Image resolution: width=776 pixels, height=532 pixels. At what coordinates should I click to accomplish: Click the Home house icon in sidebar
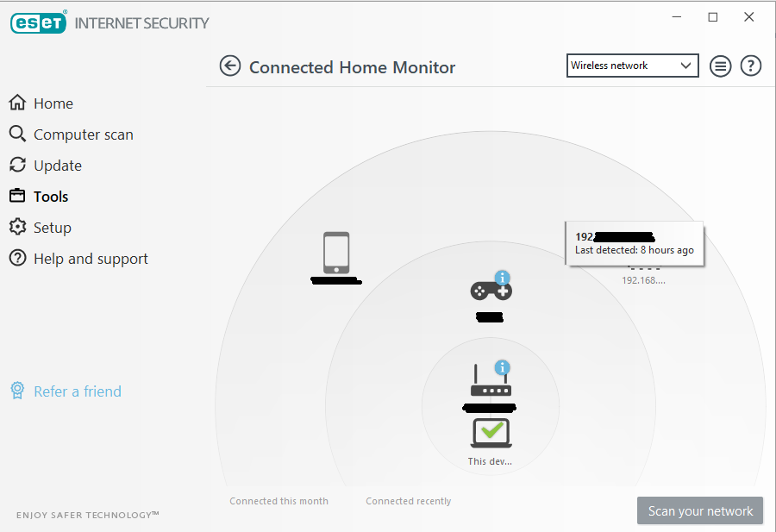[x=17, y=103]
